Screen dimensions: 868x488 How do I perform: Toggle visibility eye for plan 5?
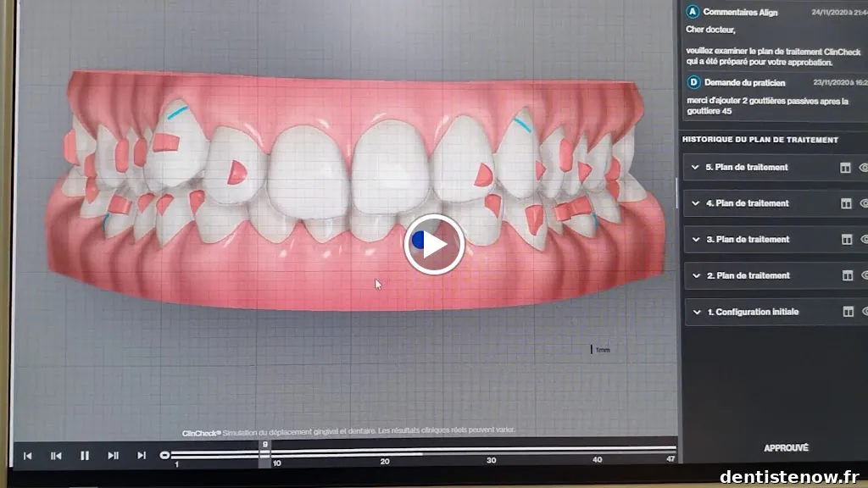[x=863, y=168]
